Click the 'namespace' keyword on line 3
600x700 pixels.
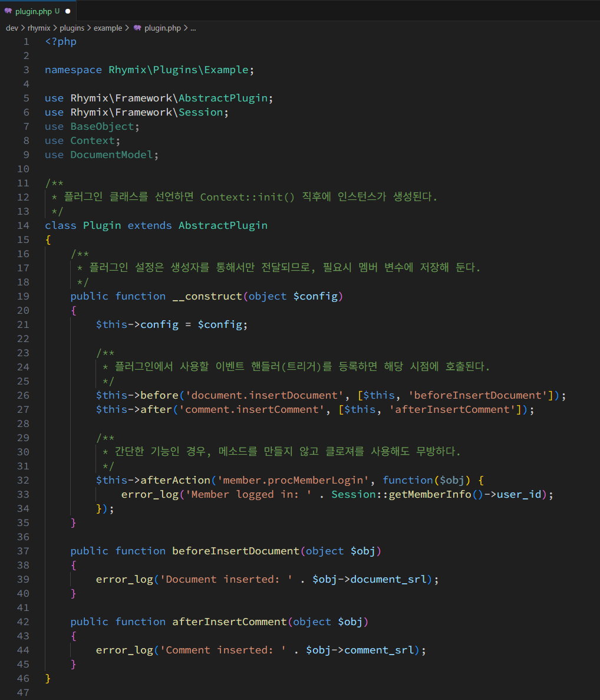pos(73,70)
